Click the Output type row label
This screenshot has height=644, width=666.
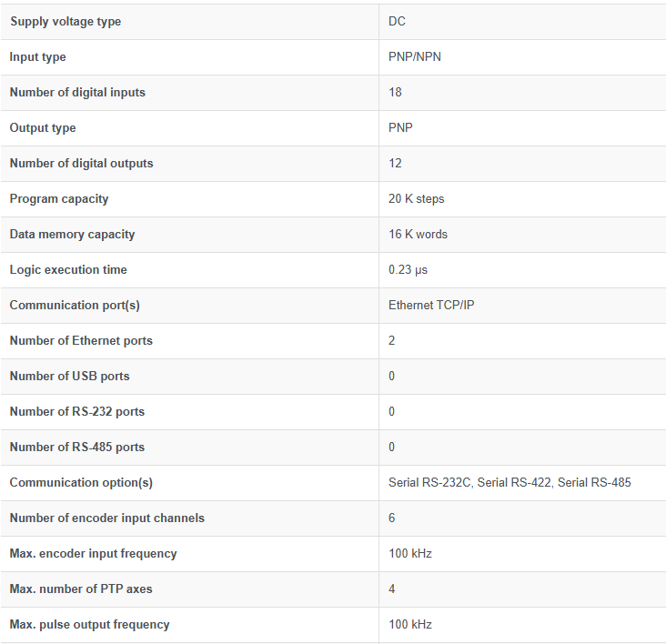pyautogui.click(x=43, y=128)
